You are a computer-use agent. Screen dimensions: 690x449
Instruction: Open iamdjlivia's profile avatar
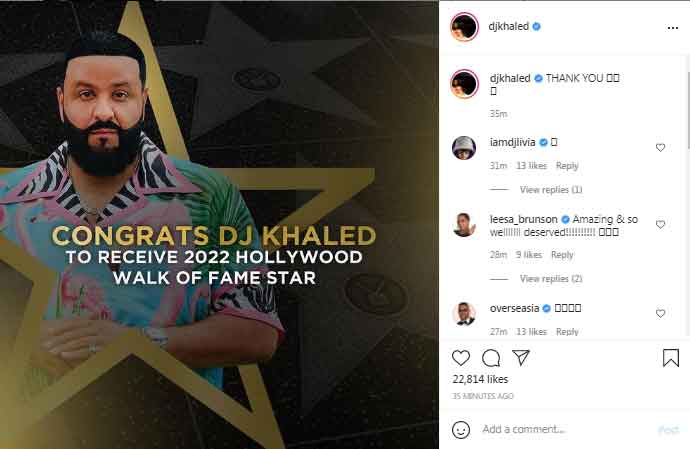tap(464, 148)
